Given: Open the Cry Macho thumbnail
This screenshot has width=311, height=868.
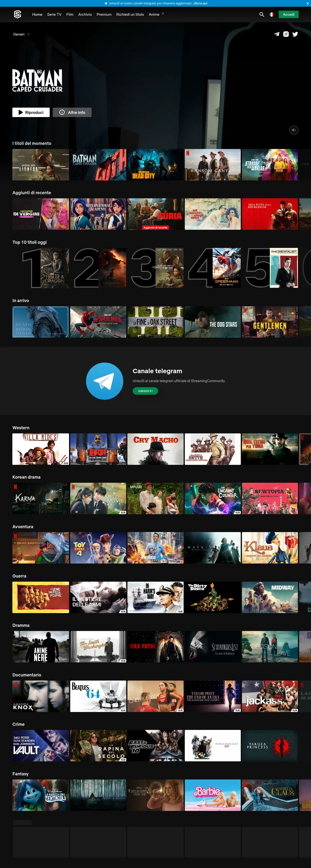Looking at the screenshot, I should [x=155, y=449].
